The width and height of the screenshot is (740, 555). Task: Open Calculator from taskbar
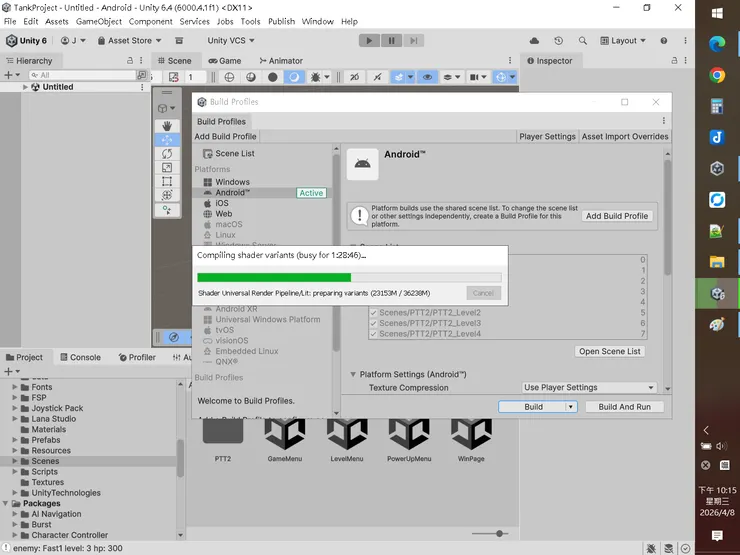click(x=717, y=107)
